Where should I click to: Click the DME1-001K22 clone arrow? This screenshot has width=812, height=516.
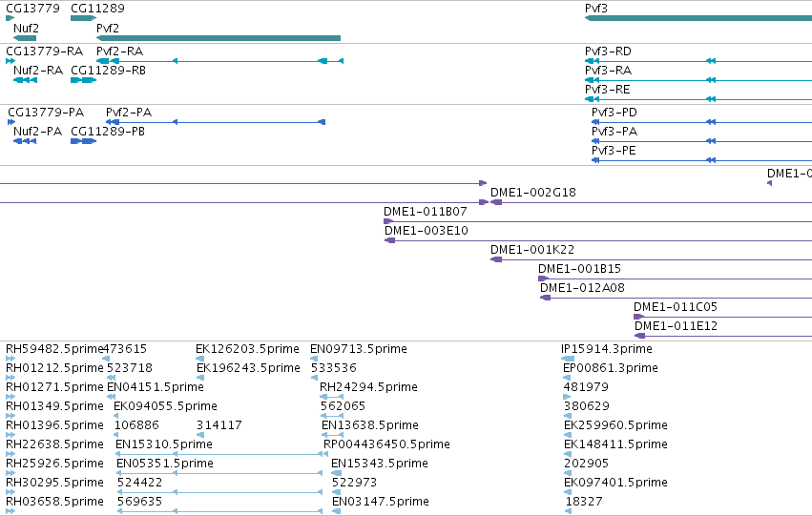pos(496,259)
